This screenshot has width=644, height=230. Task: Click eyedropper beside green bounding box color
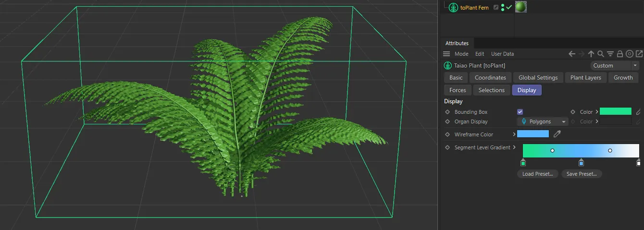[x=638, y=112]
